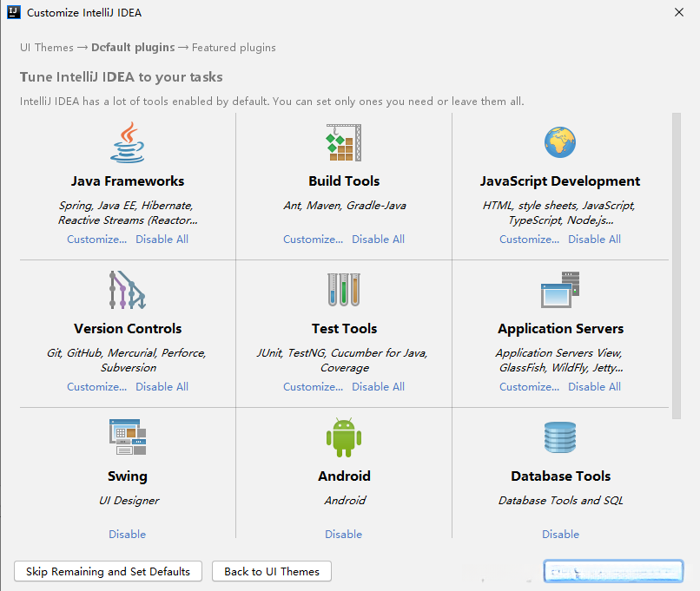Viewport: 700px width, 591px height.
Task: Select Featured plugins breadcrumb step
Action: tap(234, 48)
